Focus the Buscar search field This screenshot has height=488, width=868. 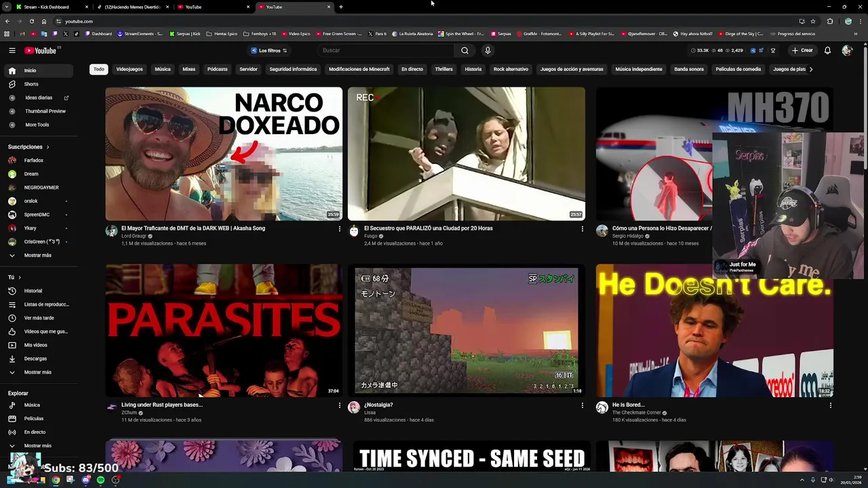[387, 50]
